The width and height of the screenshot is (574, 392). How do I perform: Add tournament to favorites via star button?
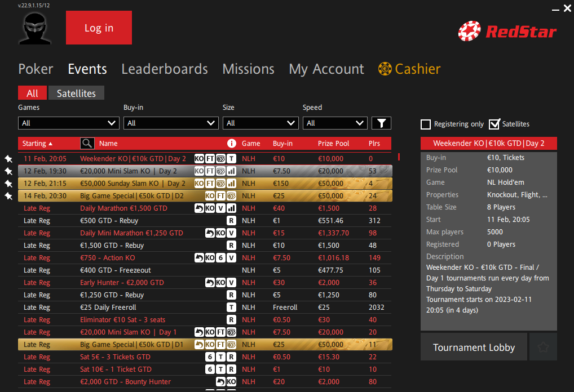click(543, 347)
